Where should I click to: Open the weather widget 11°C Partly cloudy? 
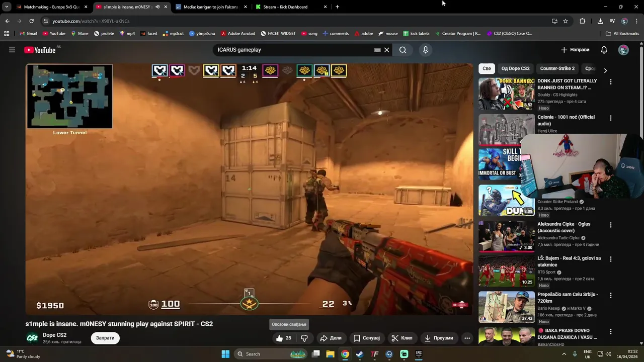pos(23,354)
